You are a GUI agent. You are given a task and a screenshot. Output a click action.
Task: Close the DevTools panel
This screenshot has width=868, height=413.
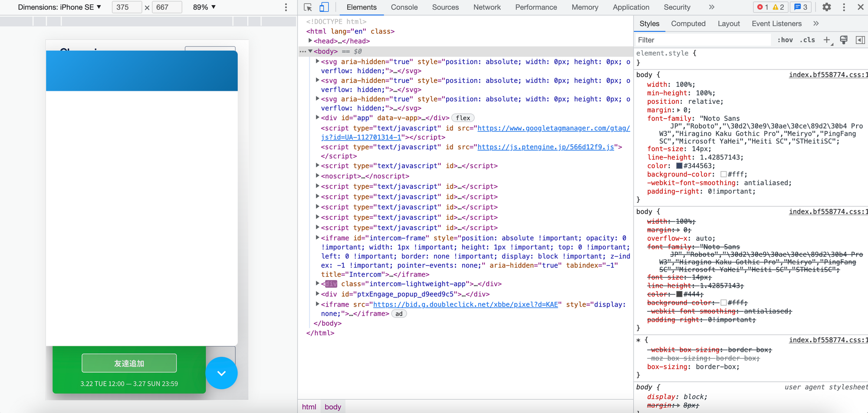[x=860, y=7]
